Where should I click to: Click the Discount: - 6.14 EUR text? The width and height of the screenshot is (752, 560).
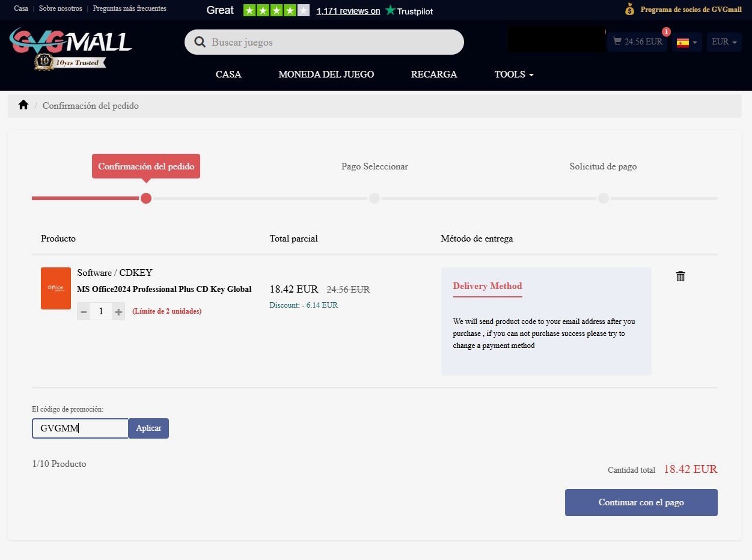point(304,305)
